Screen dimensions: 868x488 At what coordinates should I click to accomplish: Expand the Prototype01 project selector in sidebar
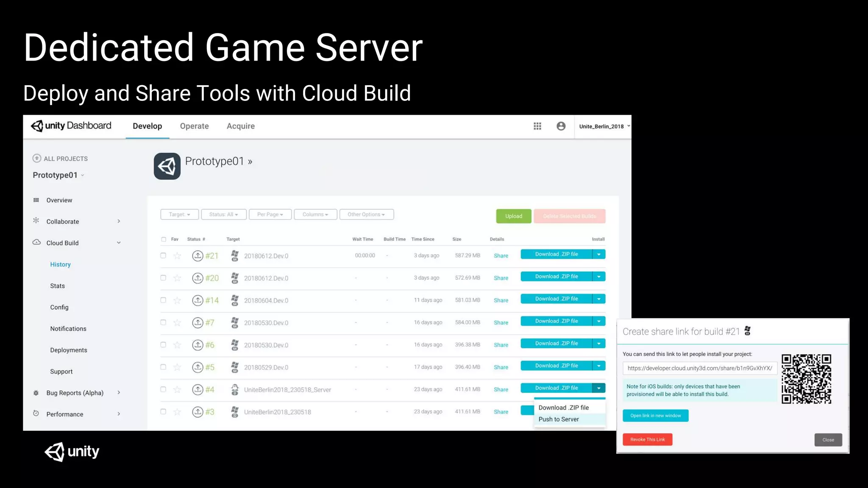[58, 175]
